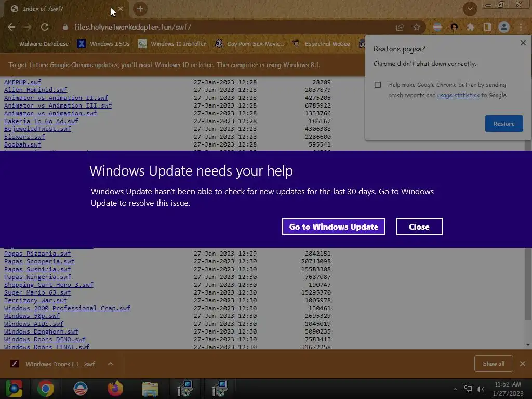This screenshot has height=399, width=532.
Task: Open the BejeweledTwist.swf link
Action: pos(37,129)
